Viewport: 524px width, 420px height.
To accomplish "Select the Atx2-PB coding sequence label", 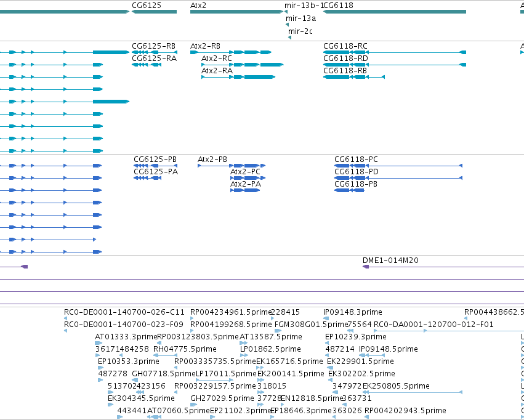I will tap(212, 160).
